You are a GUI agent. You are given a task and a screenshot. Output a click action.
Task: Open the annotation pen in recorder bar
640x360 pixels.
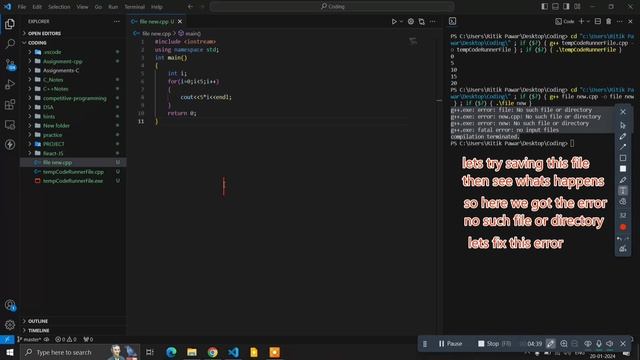coord(550,344)
